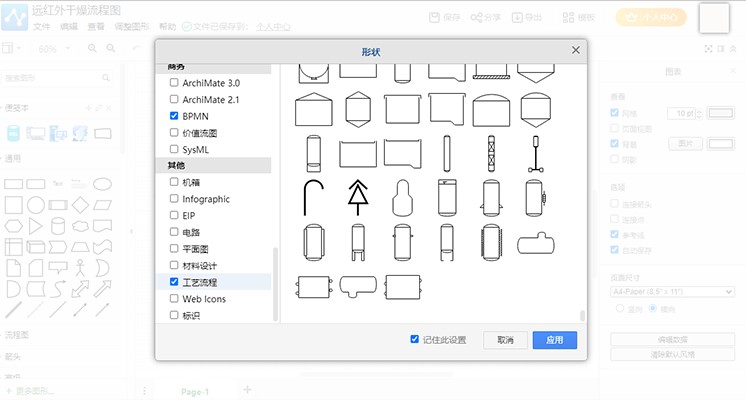The image size is (746, 400).
Task: Click the 编辑数据 button
Action: [x=673, y=339]
